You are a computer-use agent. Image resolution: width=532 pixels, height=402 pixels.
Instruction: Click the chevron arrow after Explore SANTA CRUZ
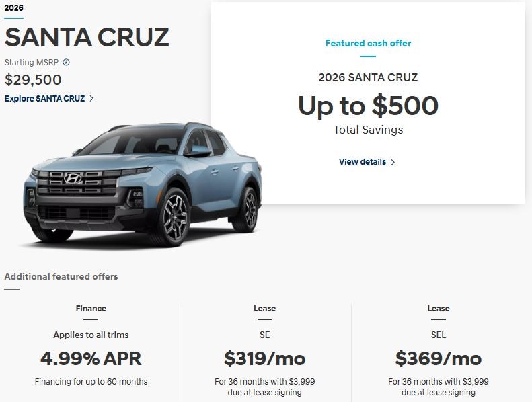[x=91, y=99]
